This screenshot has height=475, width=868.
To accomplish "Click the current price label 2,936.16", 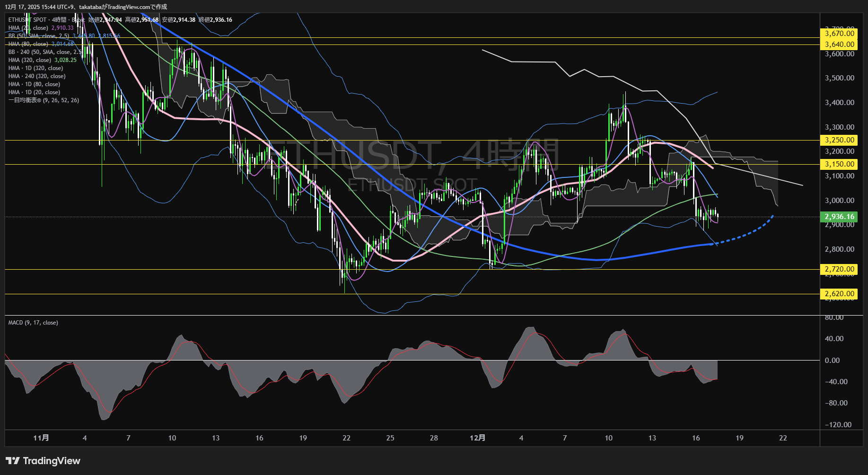I will 839,217.
